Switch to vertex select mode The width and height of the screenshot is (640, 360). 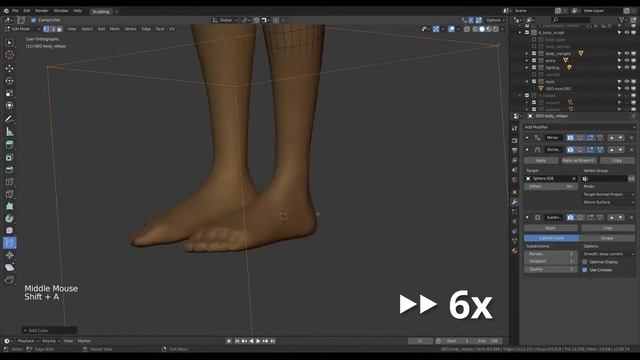[x=46, y=29]
